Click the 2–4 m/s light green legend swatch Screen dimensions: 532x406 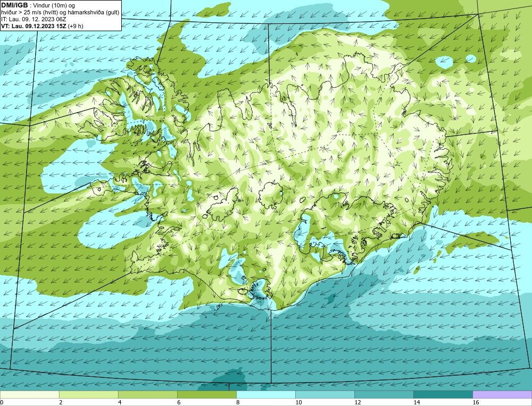point(88,394)
